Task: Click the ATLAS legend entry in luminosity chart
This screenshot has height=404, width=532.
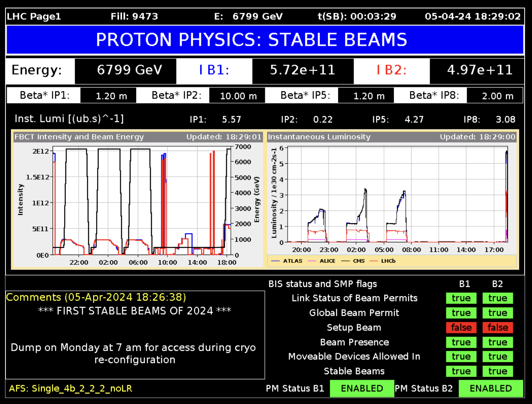Action: click(287, 261)
